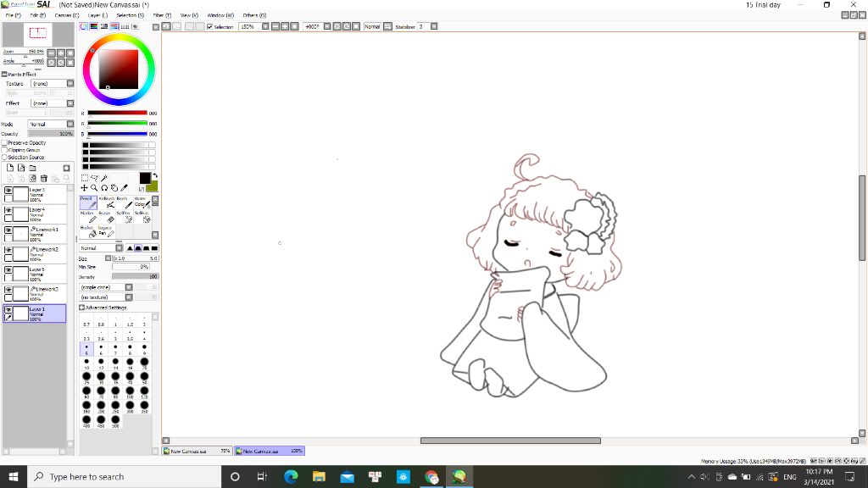Open the Selection menu

pos(130,15)
